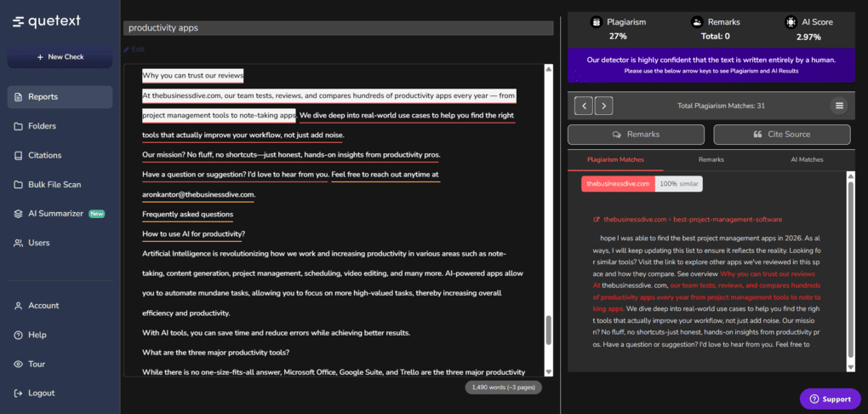Click the matches panel scrollbar thumb
Screen dimensions: 868x414
coord(851,270)
